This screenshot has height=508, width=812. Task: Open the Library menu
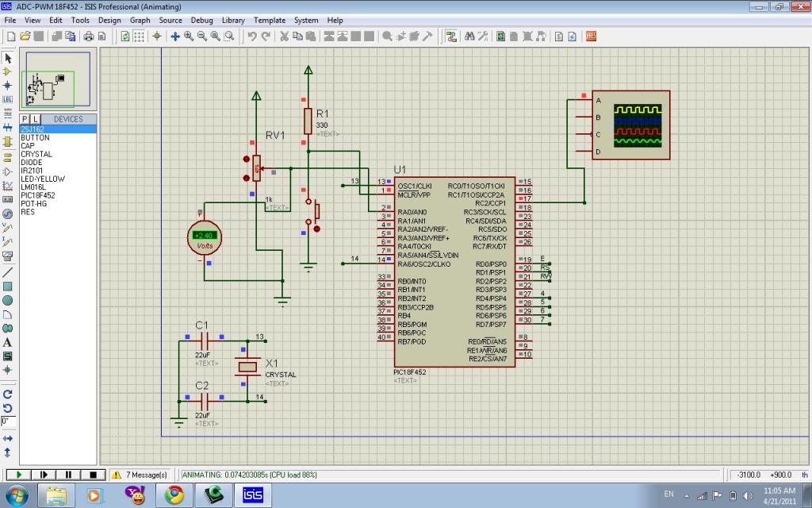click(x=233, y=20)
